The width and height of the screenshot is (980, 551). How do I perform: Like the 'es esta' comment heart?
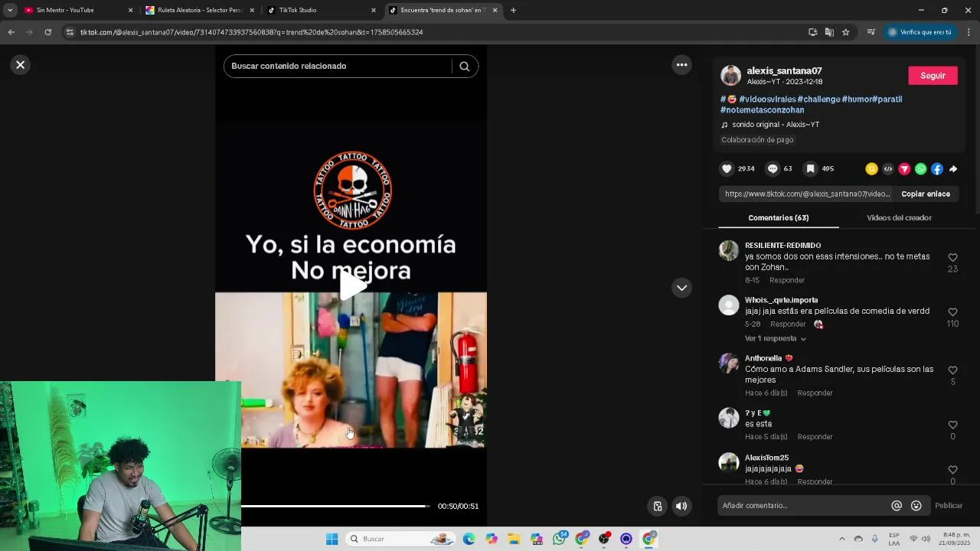point(952,425)
